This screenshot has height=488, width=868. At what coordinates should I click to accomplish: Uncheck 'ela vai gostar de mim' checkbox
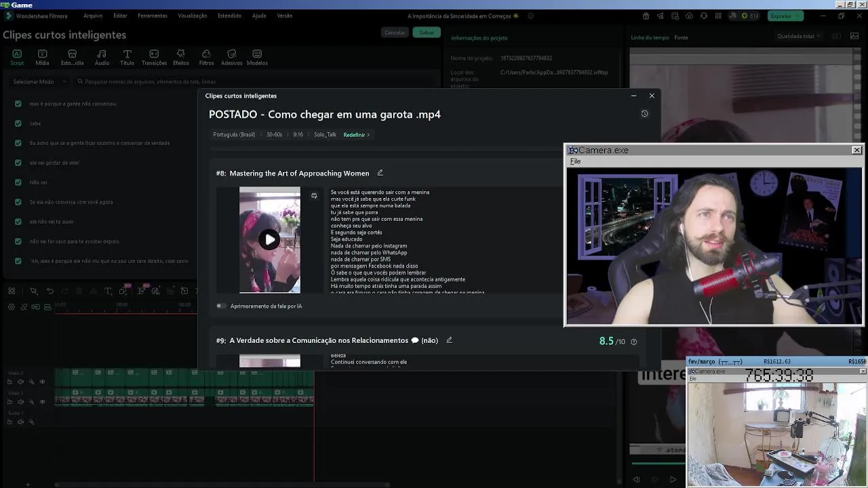[x=18, y=163]
